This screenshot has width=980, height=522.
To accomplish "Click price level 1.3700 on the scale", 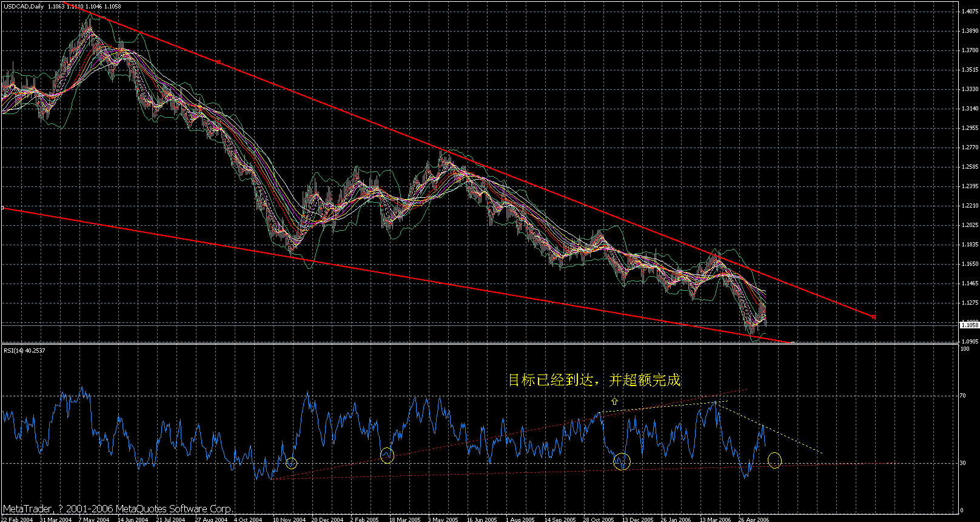I will (970, 50).
